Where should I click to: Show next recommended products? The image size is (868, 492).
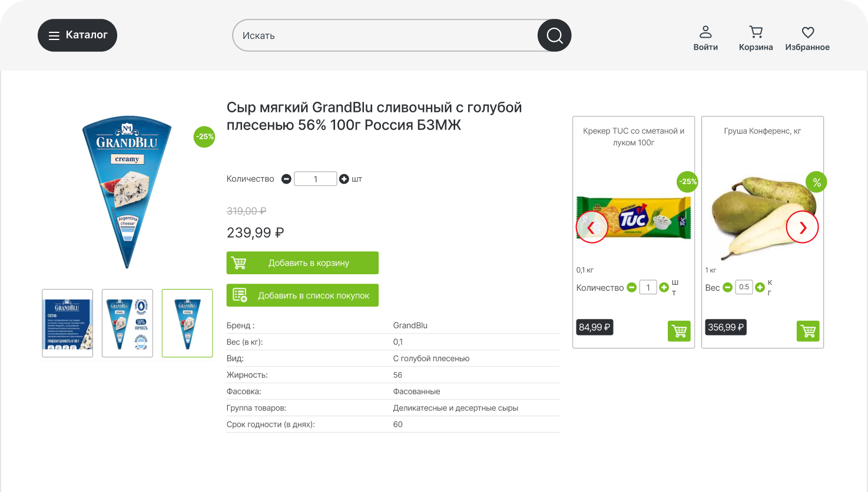coord(802,227)
